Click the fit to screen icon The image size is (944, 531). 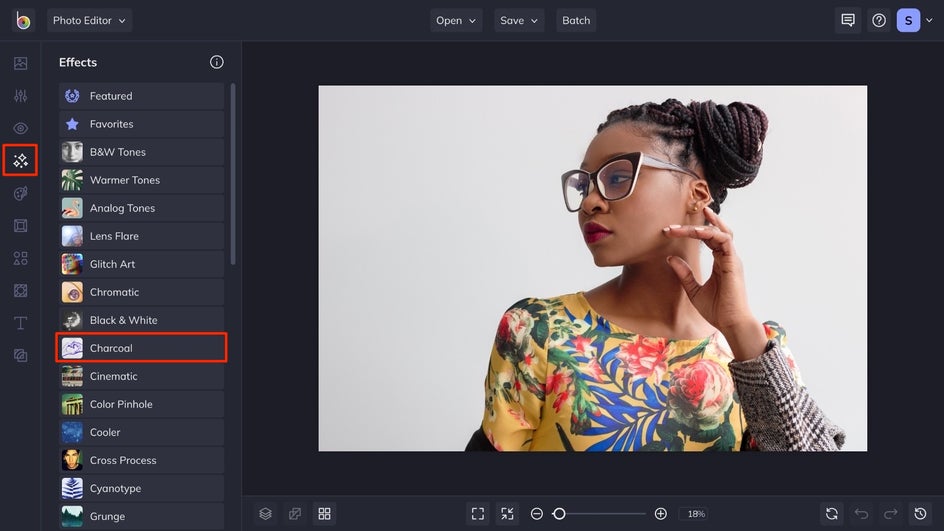(478, 514)
